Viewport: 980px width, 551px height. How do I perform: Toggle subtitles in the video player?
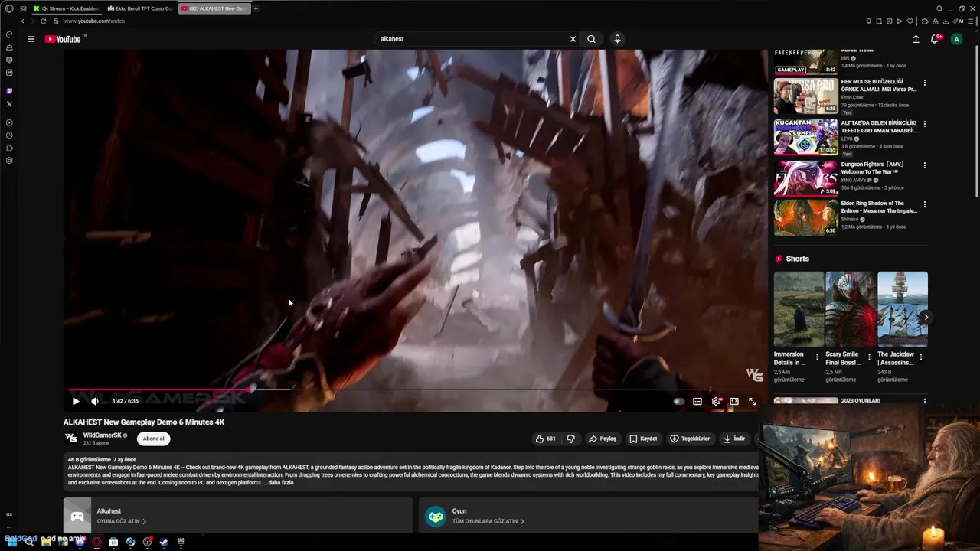pyautogui.click(x=697, y=401)
